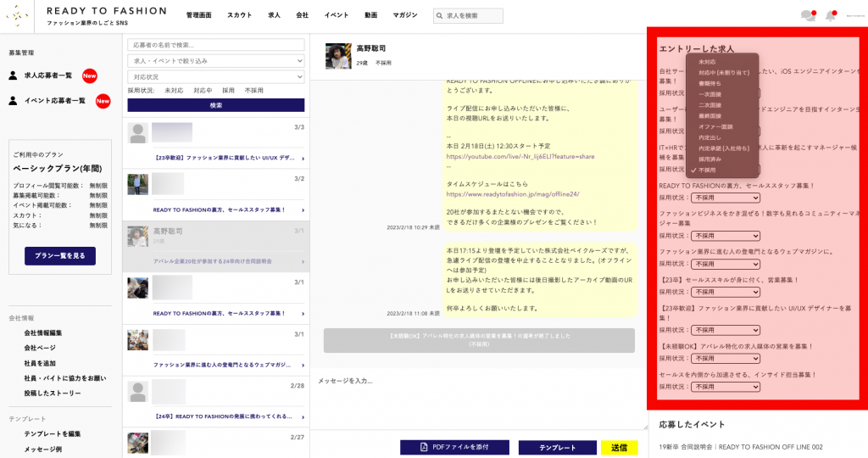The image size is (868, 458).
Task: Click the arrow on the 【23卒歓迎】UI/UX applicant row
Action: pyautogui.click(x=303, y=159)
